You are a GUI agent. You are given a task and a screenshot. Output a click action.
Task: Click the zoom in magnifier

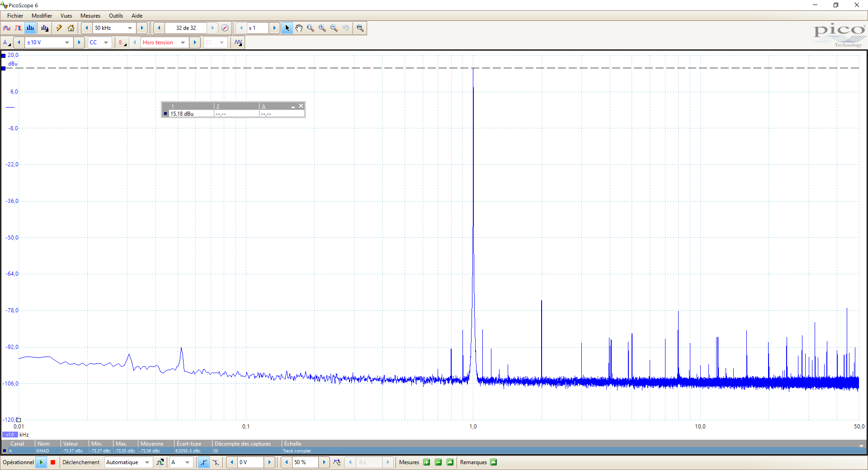pyautogui.click(x=322, y=28)
